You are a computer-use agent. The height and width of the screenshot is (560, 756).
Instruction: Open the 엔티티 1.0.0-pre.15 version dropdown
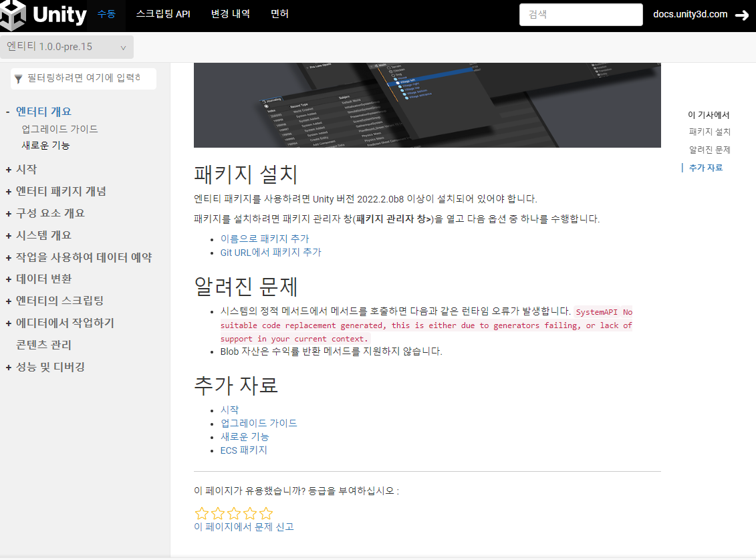(67, 47)
